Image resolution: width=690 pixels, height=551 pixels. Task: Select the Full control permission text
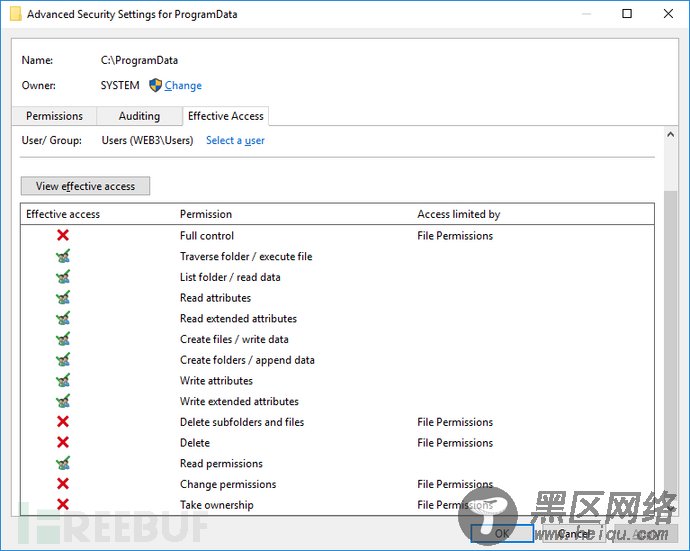207,235
